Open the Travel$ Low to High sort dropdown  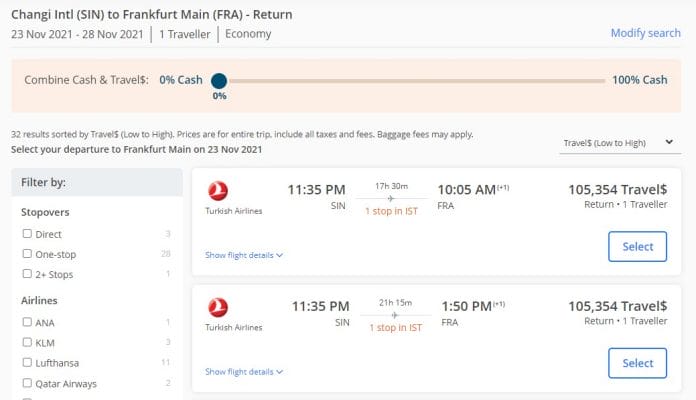tap(619, 143)
